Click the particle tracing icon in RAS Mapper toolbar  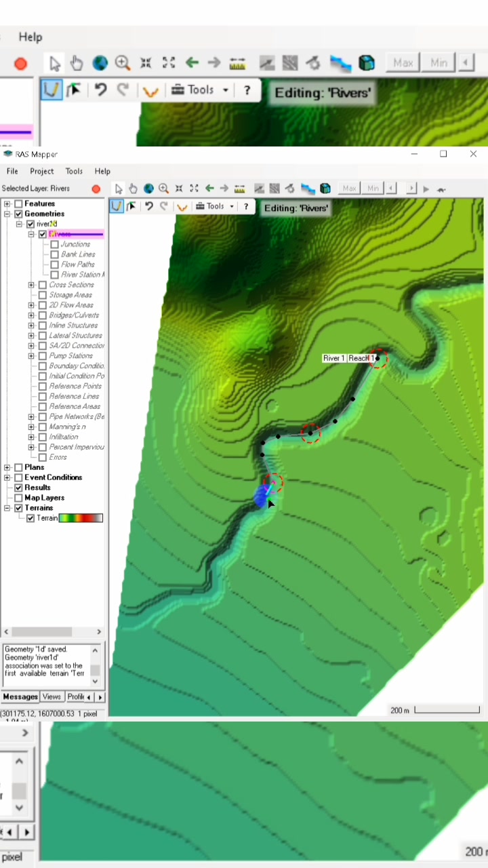click(290, 189)
